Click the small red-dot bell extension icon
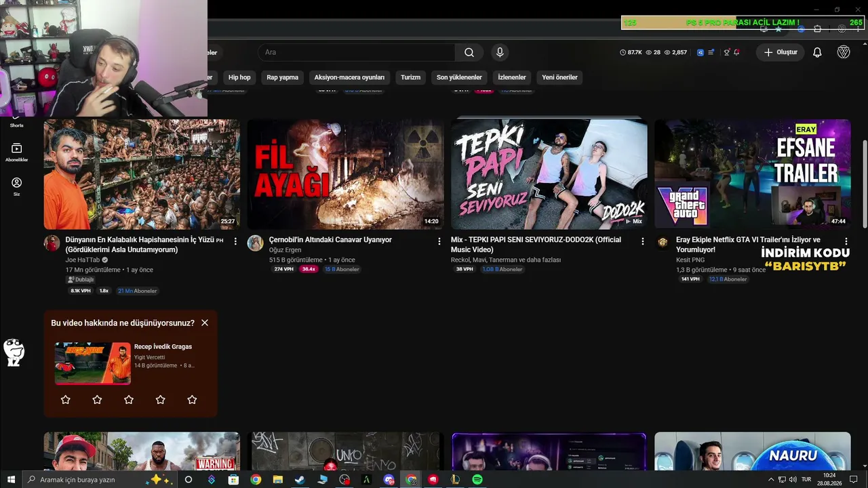 coord(736,52)
